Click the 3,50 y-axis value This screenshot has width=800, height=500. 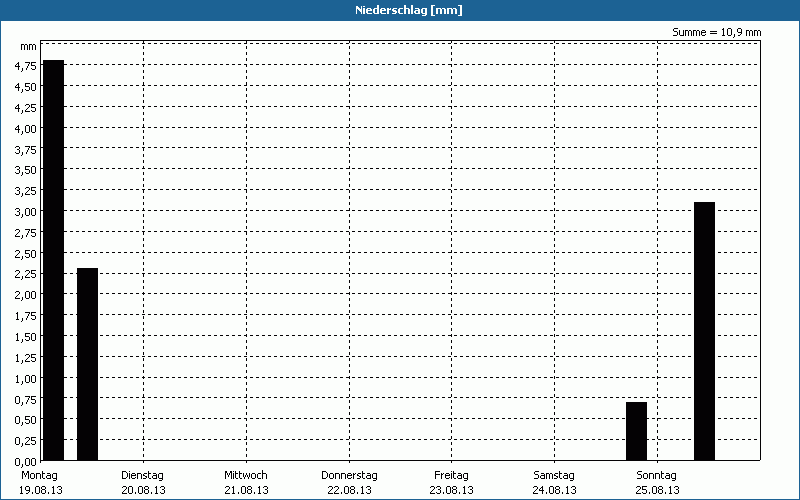point(26,170)
